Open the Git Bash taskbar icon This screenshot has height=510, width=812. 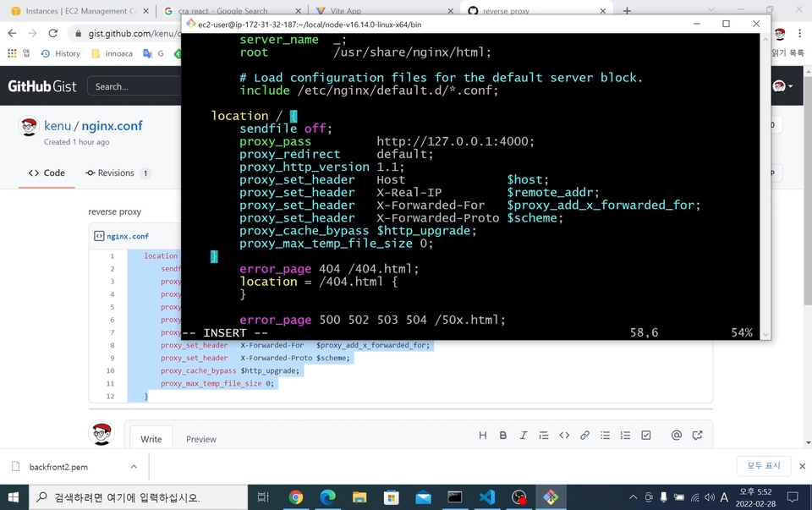pos(551,497)
